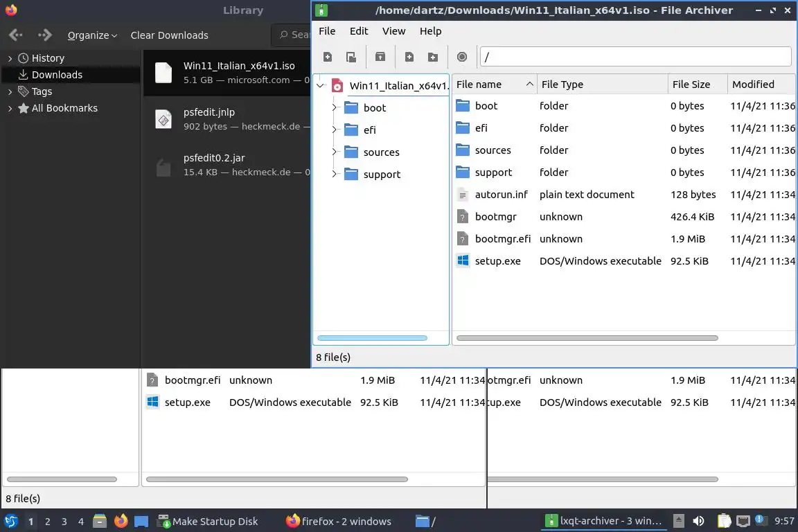Launch file manager from taskbar quick launch
Image resolution: width=798 pixels, height=532 pixels.
[x=100, y=521]
